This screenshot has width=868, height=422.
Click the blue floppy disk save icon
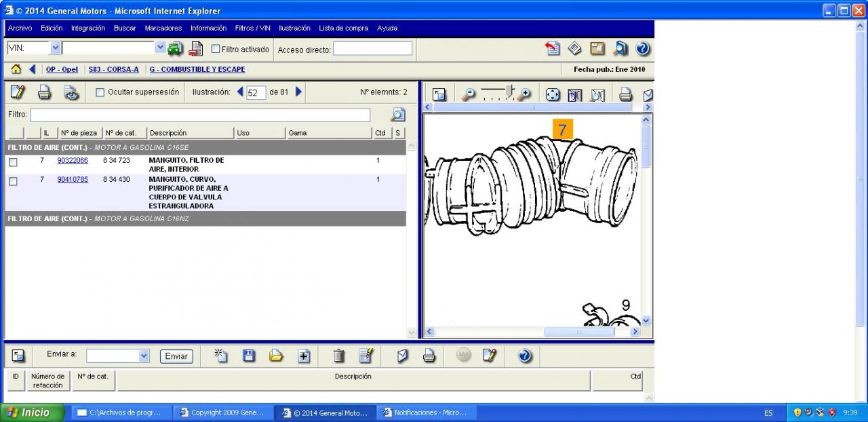249,356
